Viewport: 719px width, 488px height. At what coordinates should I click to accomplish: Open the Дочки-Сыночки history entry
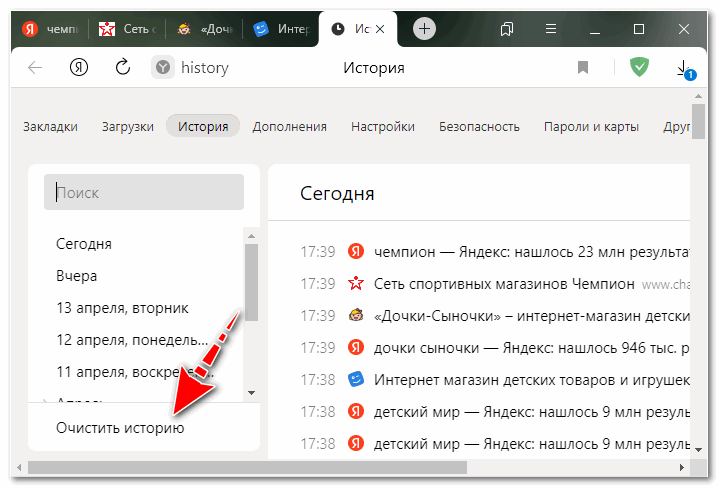530,315
